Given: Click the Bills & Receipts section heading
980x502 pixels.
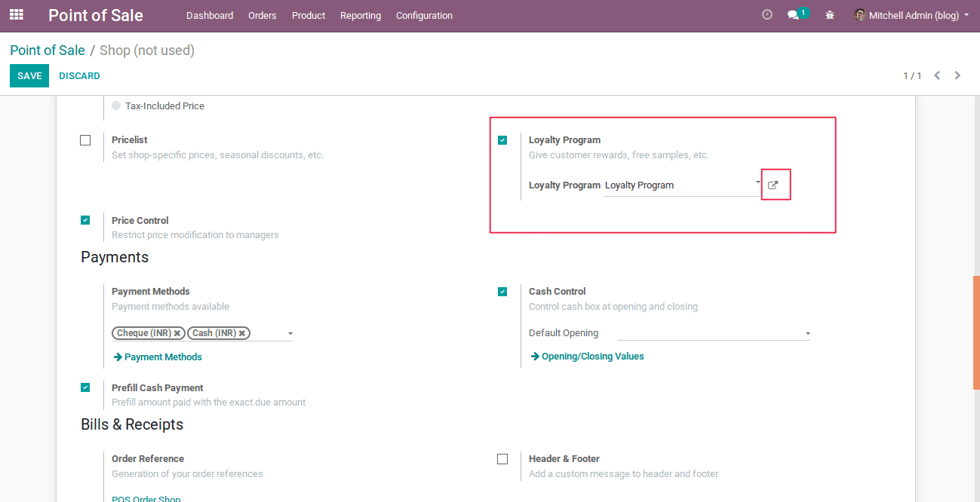Looking at the screenshot, I should [x=132, y=424].
